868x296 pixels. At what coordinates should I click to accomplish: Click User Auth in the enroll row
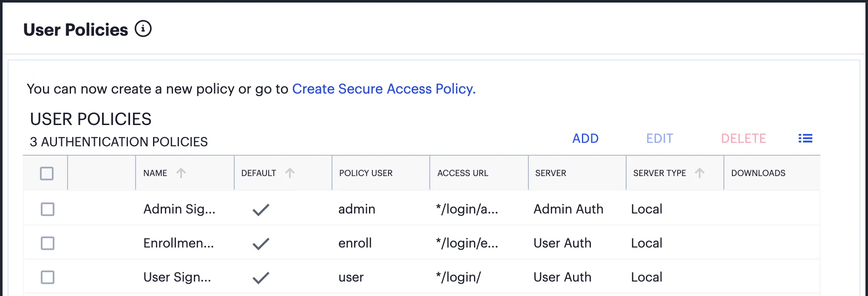tap(562, 243)
